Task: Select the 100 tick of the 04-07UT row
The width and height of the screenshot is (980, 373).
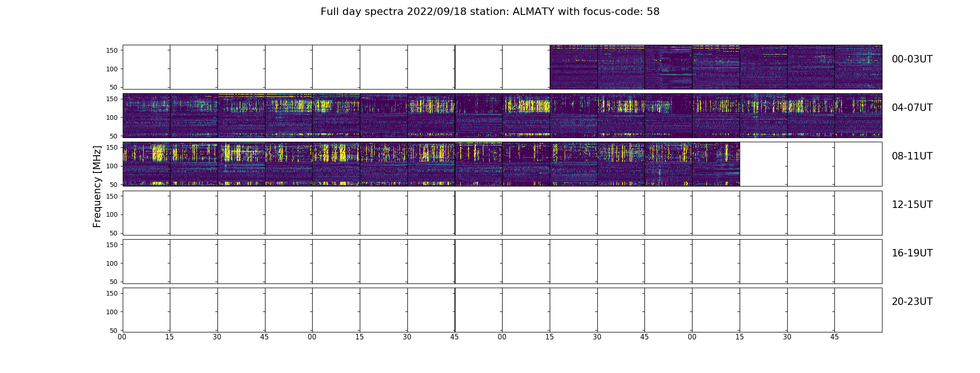Action: click(112, 117)
